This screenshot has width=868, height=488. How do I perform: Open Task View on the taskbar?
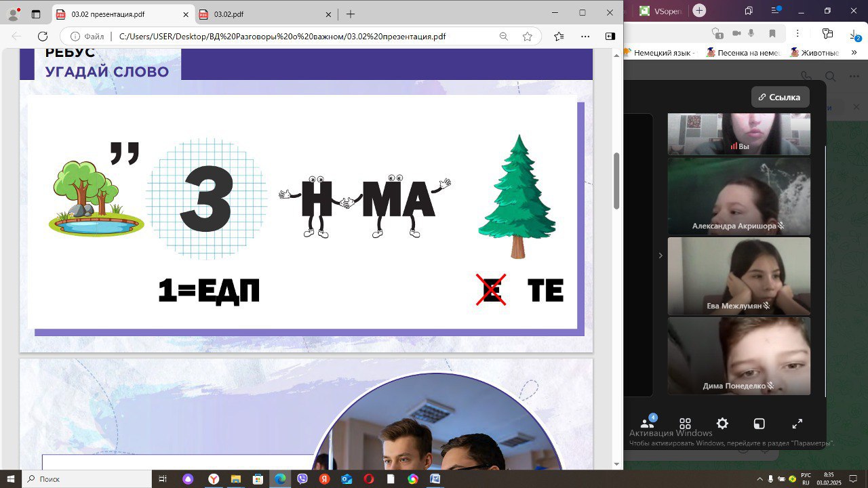pos(163,479)
